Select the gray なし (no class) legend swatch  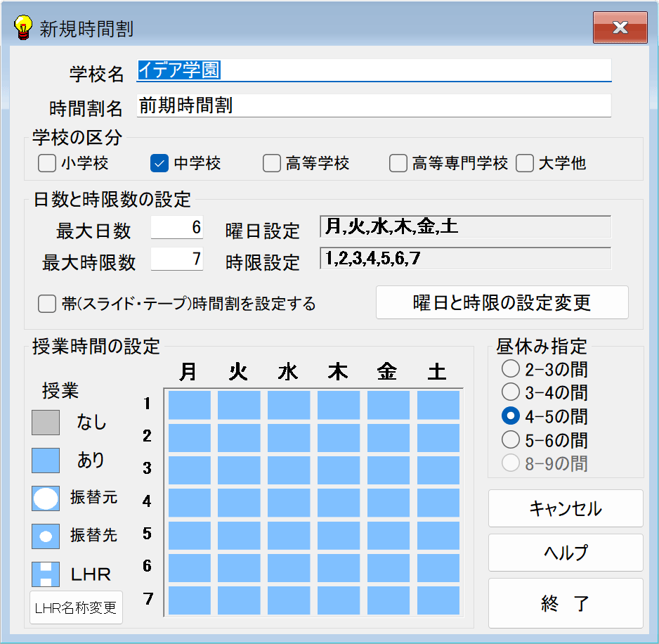46,423
